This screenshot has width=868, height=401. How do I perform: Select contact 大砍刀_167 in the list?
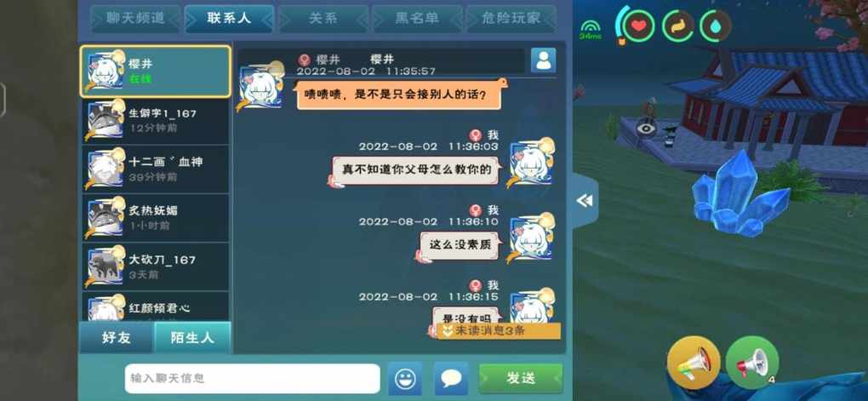pyautogui.click(x=155, y=266)
